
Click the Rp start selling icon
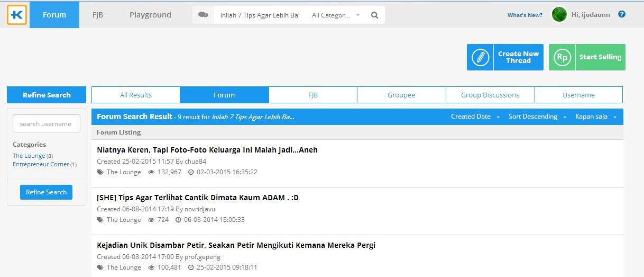[562, 57]
